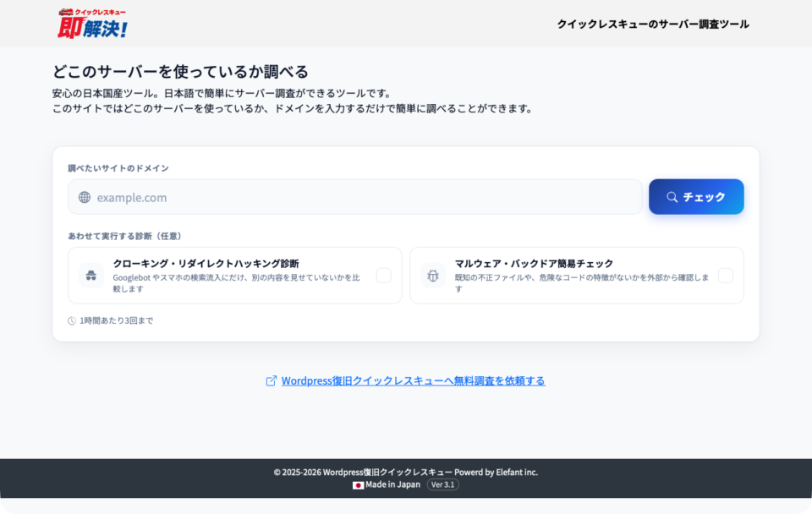Click the どこのサーバーを使っているか調べる heading
Image resolution: width=812 pixels, height=514 pixels.
click(180, 71)
